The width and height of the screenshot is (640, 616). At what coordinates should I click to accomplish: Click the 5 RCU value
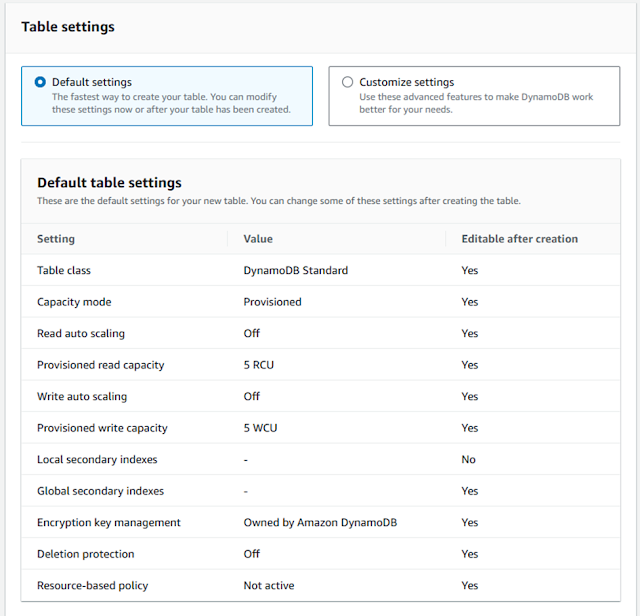(258, 365)
